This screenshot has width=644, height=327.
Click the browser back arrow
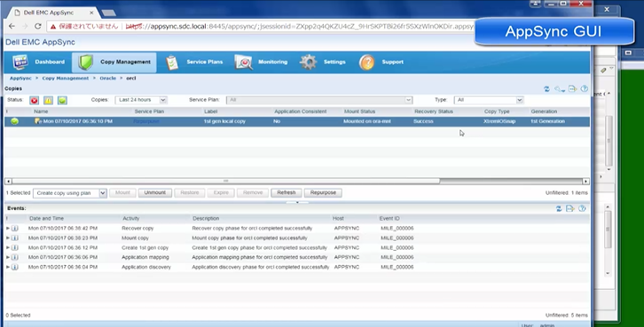tap(12, 27)
